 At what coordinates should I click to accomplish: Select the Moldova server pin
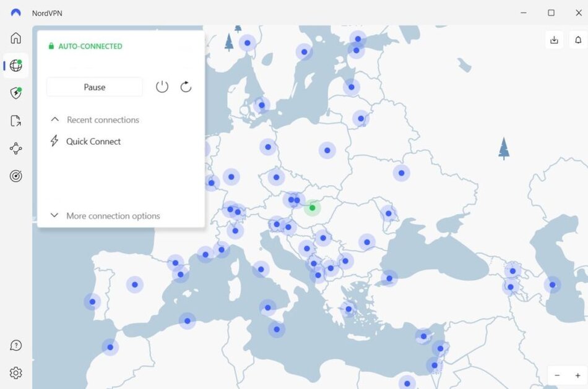(388, 213)
